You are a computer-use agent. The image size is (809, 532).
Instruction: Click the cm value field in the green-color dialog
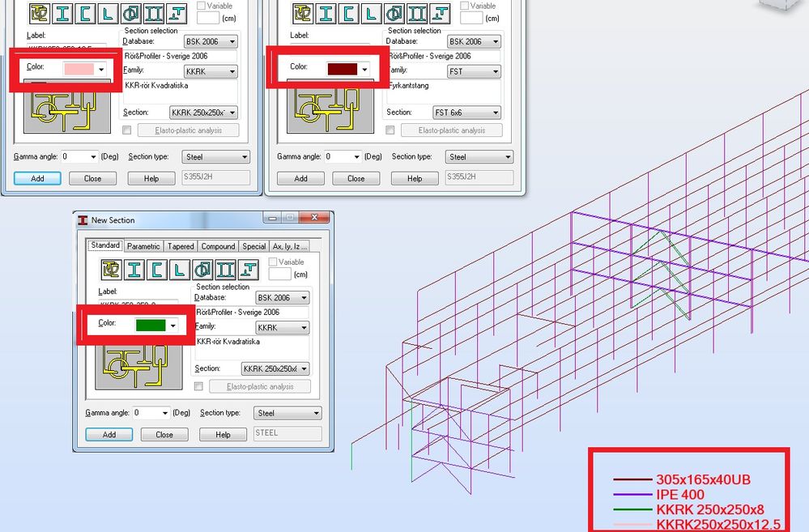click(280, 274)
